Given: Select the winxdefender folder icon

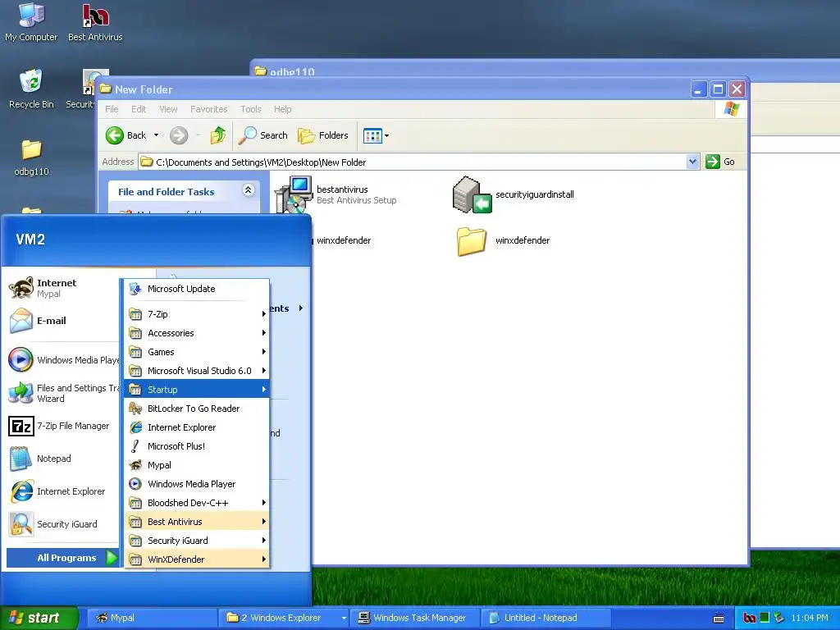Looking at the screenshot, I should click(472, 241).
